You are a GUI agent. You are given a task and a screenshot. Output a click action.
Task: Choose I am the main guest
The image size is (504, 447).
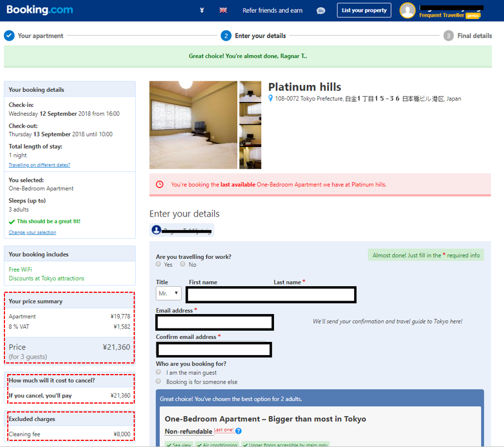(158, 372)
